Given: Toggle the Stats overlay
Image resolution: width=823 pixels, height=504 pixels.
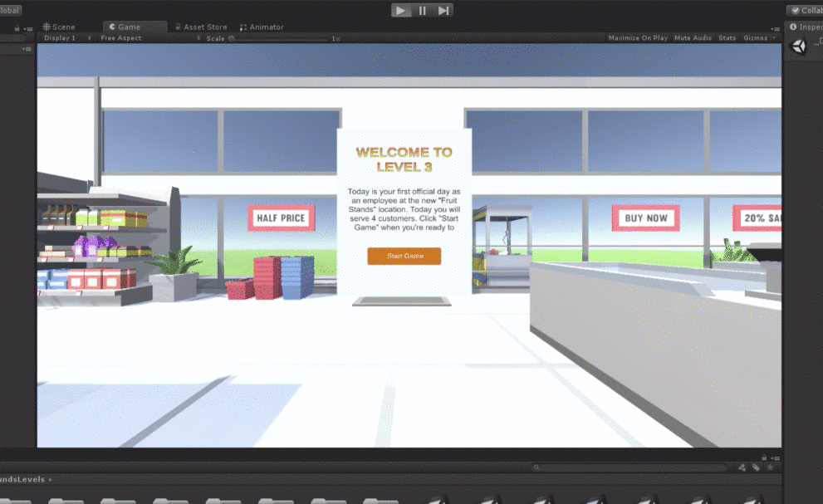Looking at the screenshot, I should 727,38.
